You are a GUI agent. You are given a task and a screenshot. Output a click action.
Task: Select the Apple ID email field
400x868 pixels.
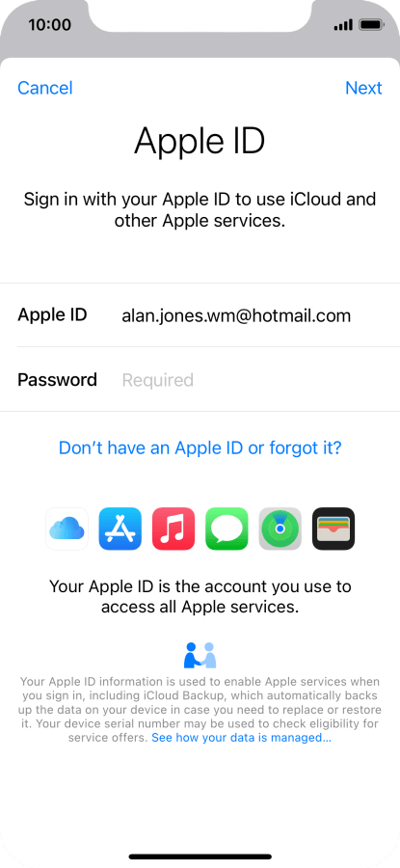click(236, 315)
